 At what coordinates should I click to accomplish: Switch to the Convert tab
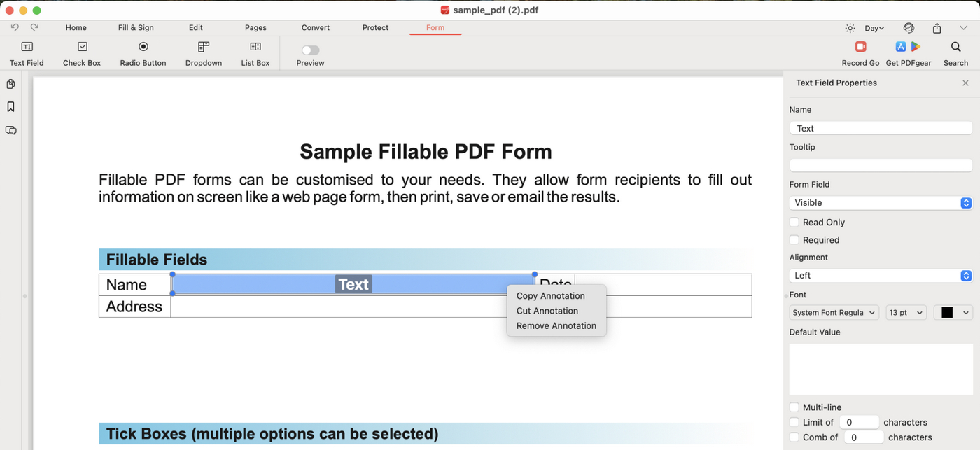coord(315,28)
